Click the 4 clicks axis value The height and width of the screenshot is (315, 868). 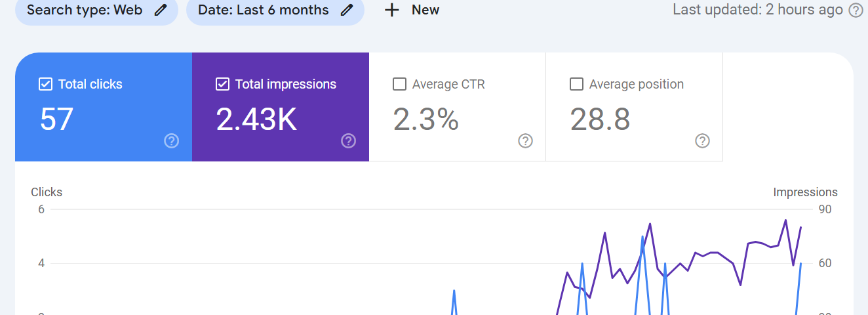[x=41, y=263]
